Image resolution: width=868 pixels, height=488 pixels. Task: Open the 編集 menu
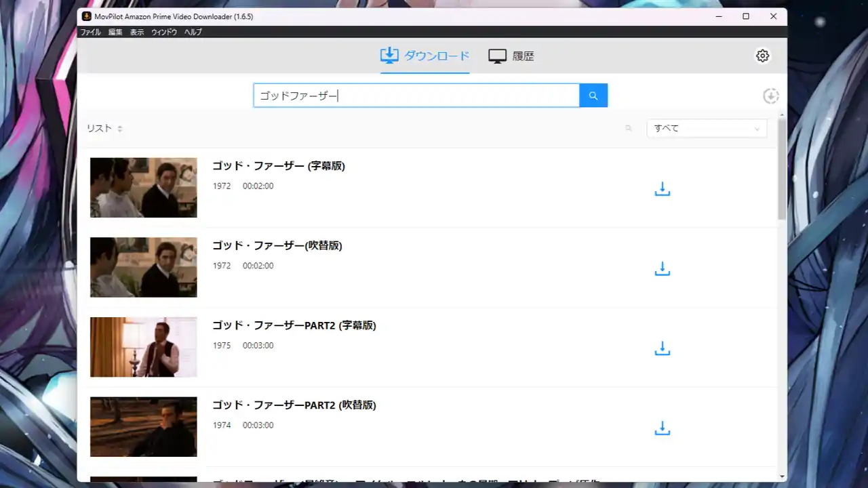point(115,32)
